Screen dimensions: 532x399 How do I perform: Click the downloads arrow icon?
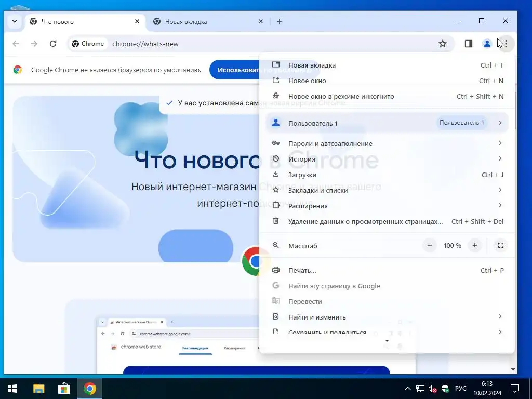coord(276,174)
